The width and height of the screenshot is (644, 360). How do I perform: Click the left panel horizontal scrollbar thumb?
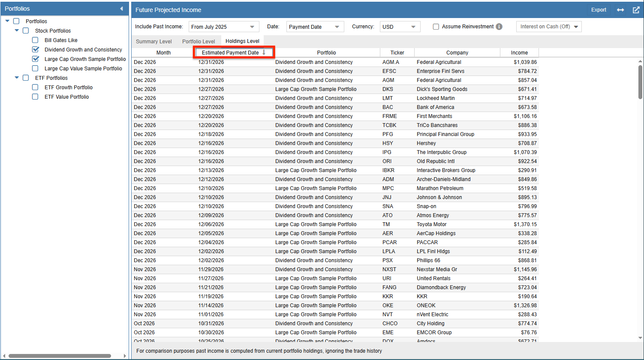click(x=60, y=356)
